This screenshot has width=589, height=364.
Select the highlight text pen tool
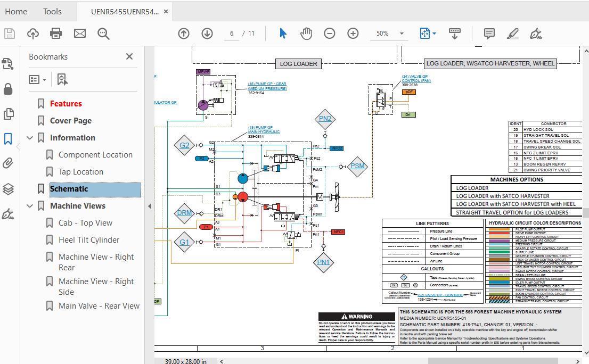pos(513,34)
